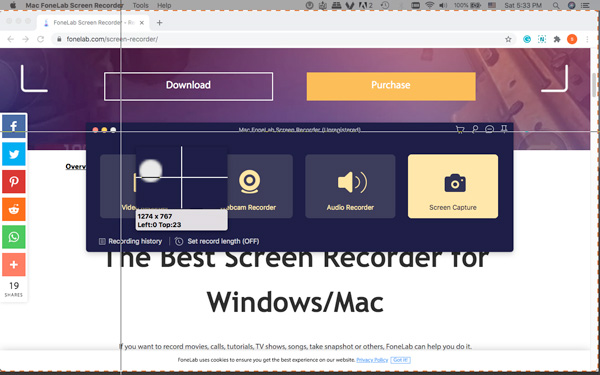Open the Mac FoneLab Screen Recorder menu
This screenshot has width=600, height=375.
[x=75, y=5]
